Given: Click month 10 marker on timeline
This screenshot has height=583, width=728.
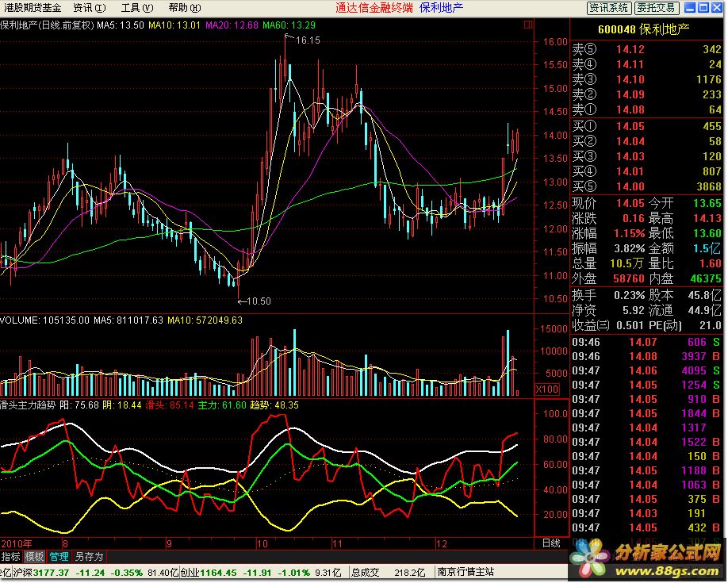Looking at the screenshot, I should 262,543.
